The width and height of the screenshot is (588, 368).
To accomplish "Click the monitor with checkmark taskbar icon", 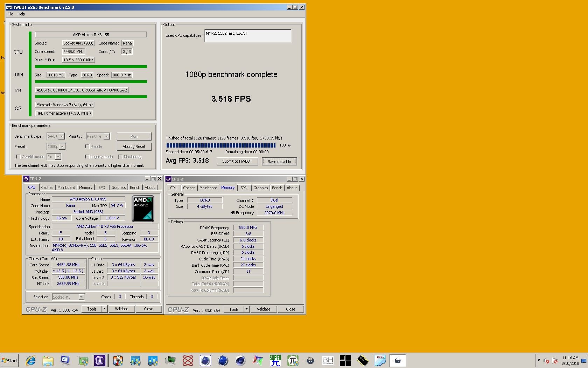I will click(x=65, y=360).
